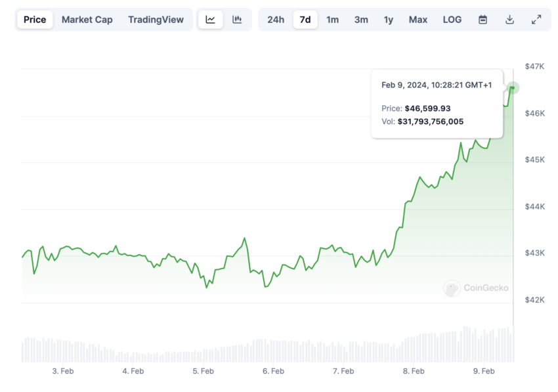Open the TradingView tab

coord(156,20)
